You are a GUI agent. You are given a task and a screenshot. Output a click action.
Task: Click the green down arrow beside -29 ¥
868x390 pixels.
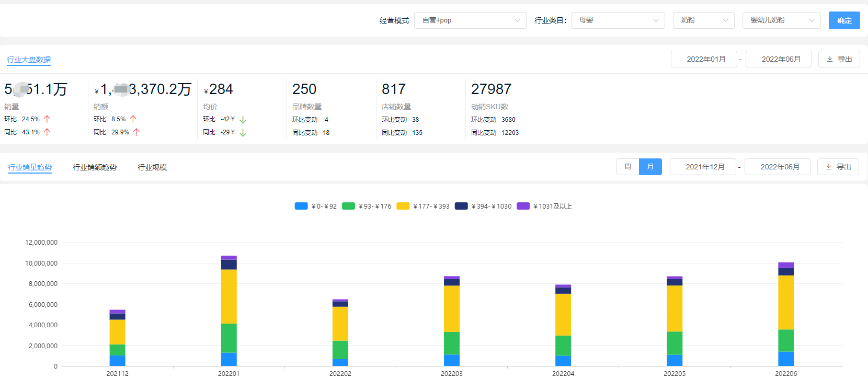(x=243, y=133)
